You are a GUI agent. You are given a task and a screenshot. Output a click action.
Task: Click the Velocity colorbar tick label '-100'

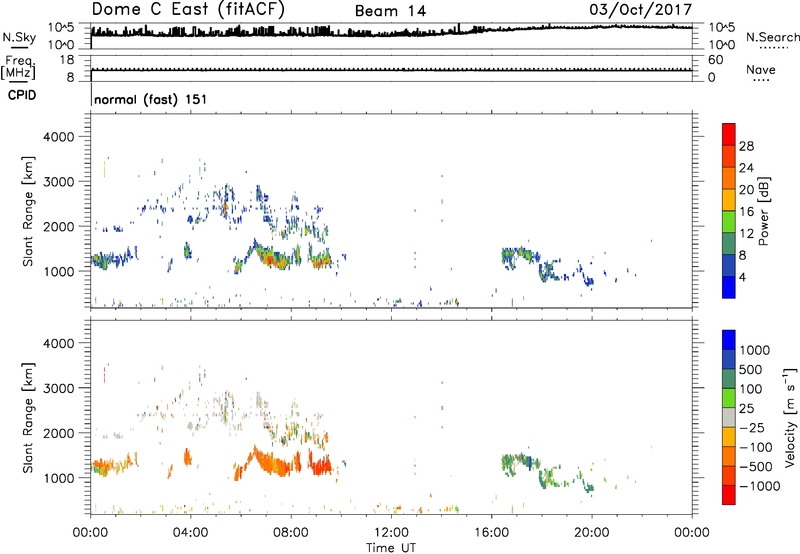(x=755, y=447)
